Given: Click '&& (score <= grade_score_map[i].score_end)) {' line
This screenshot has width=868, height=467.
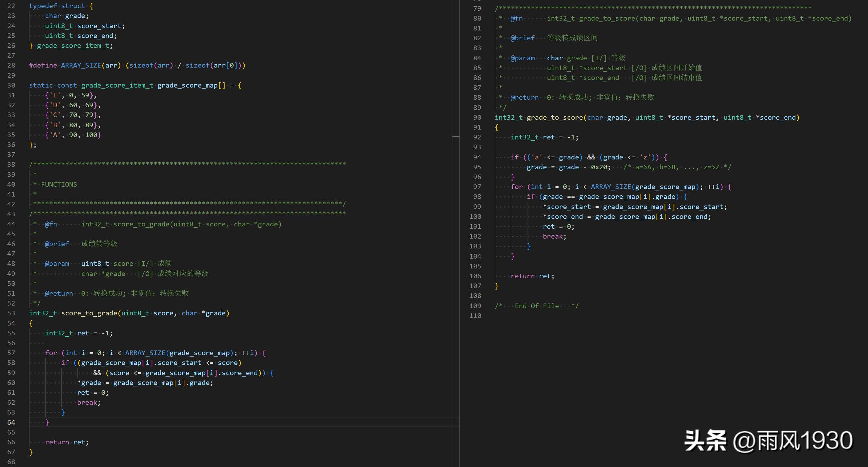Looking at the screenshot, I should pyautogui.click(x=184, y=373).
